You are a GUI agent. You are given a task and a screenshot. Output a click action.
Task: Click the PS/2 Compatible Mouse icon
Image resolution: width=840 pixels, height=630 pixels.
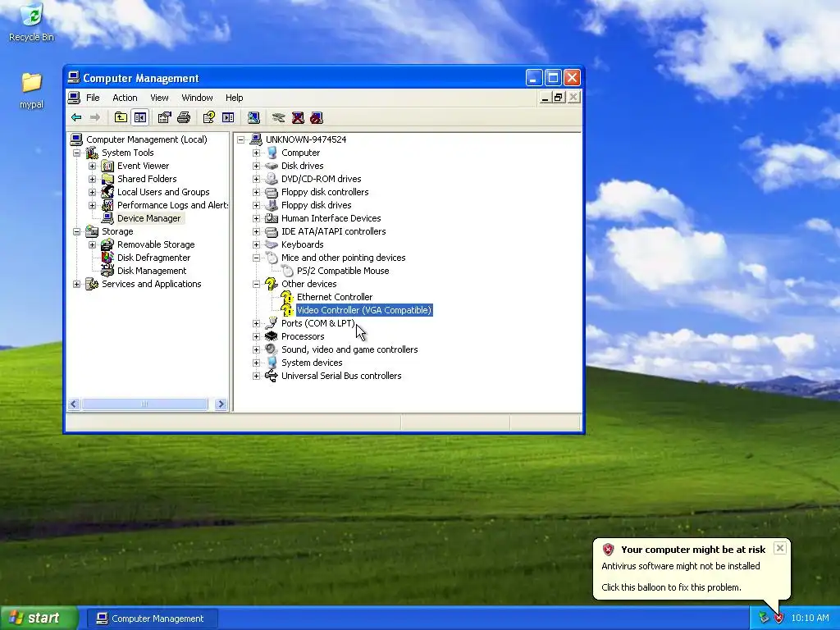(287, 271)
